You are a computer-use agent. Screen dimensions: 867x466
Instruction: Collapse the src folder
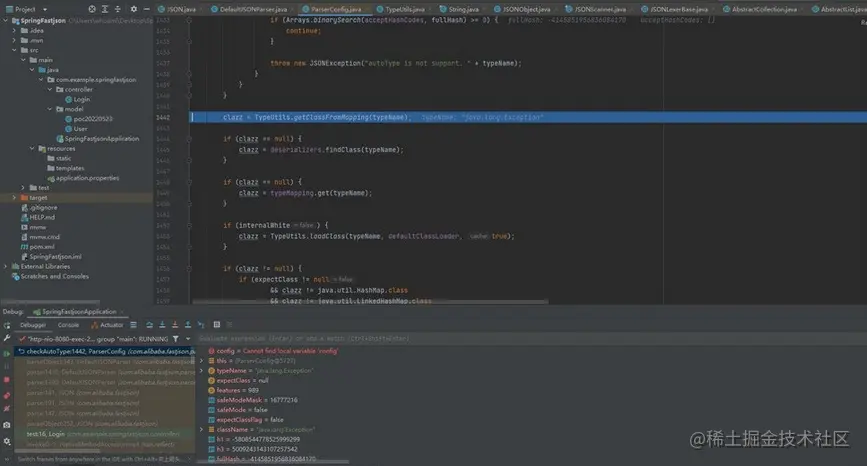tap(14, 50)
